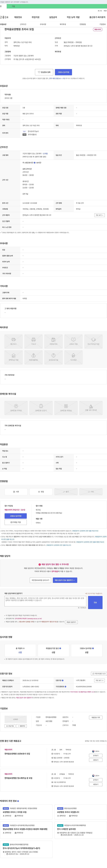The width and height of the screenshot is (107, 868).
Task: Click the heart icon on 관심정보 등록
Action: [x=39, y=72]
